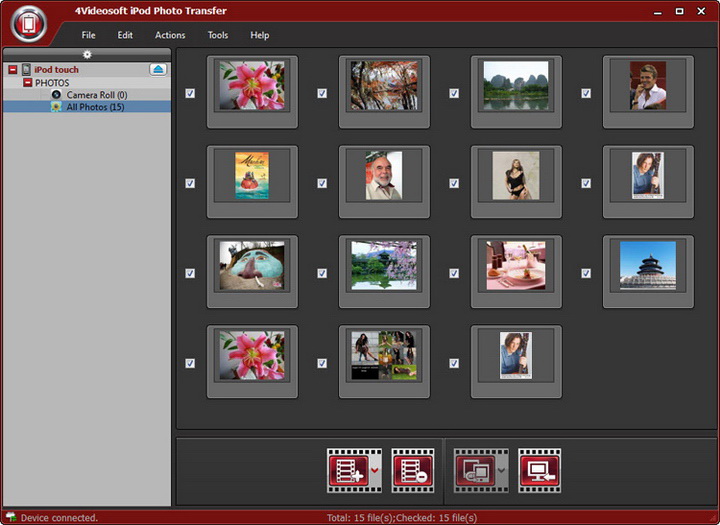
Task: Uncheck the mountain lake photo checkbox
Action: pos(454,93)
